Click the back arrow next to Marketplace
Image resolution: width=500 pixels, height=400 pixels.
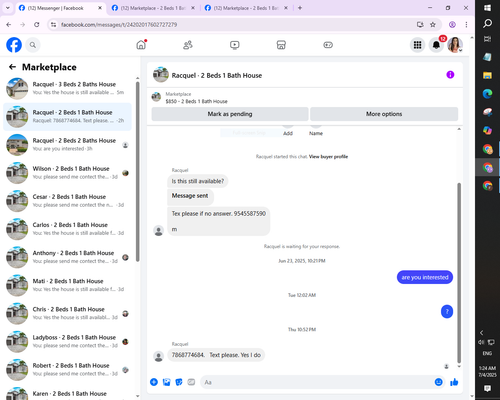(x=12, y=67)
